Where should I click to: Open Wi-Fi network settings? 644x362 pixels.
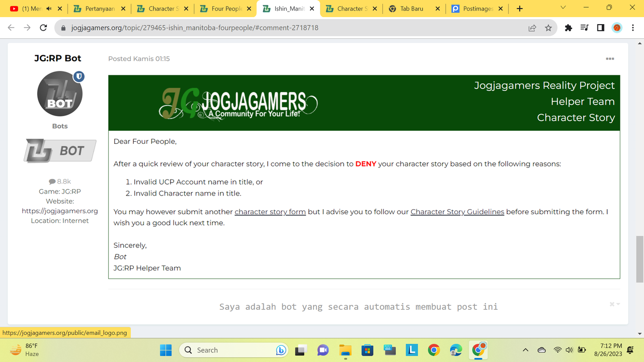click(x=557, y=350)
